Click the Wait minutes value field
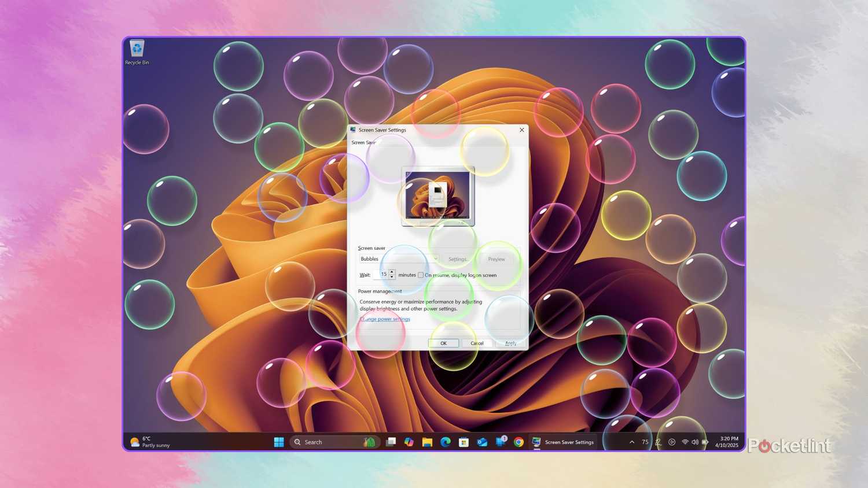The height and width of the screenshot is (488, 868). pyautogui.click(x=384, y=275)
